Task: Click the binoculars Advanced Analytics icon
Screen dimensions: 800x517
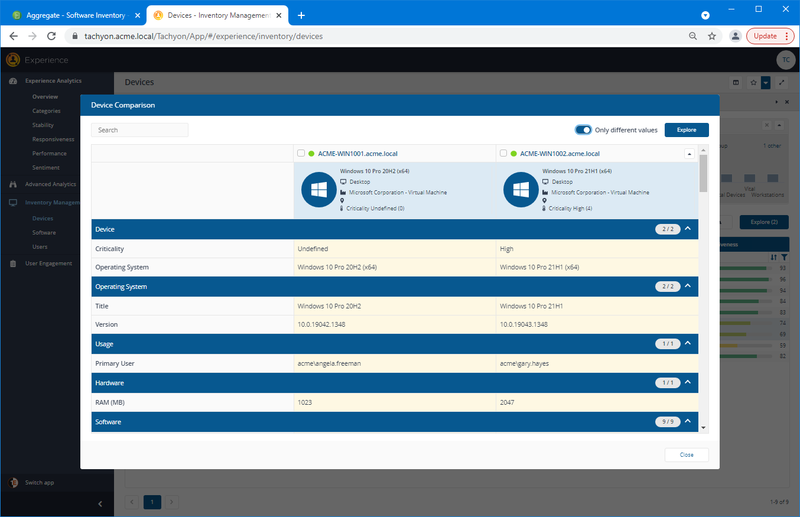Action: pos(13,184)
